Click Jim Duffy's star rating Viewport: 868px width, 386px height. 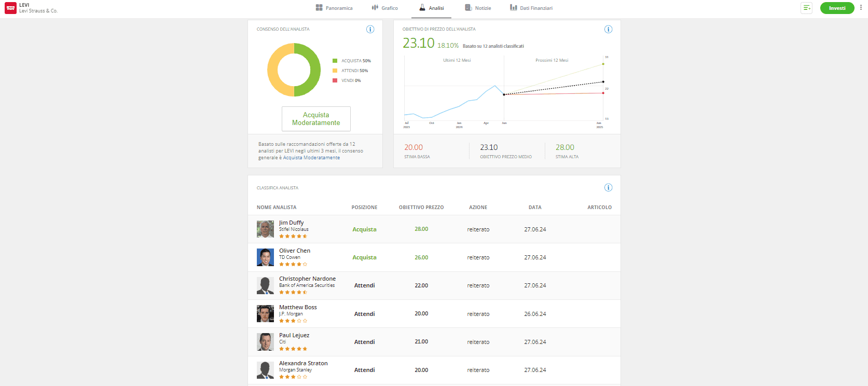pyautogui.click(x=293, y=236)
